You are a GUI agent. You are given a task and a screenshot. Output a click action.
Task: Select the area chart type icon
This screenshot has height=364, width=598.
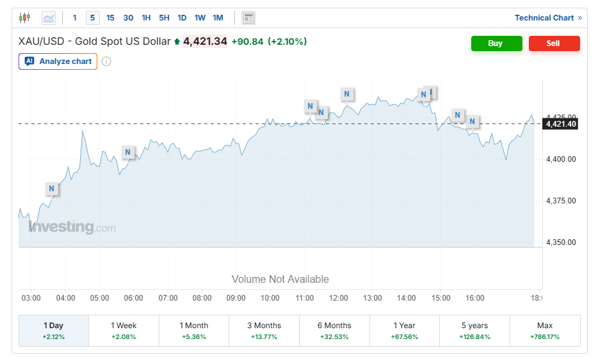(x=49, y=18)
